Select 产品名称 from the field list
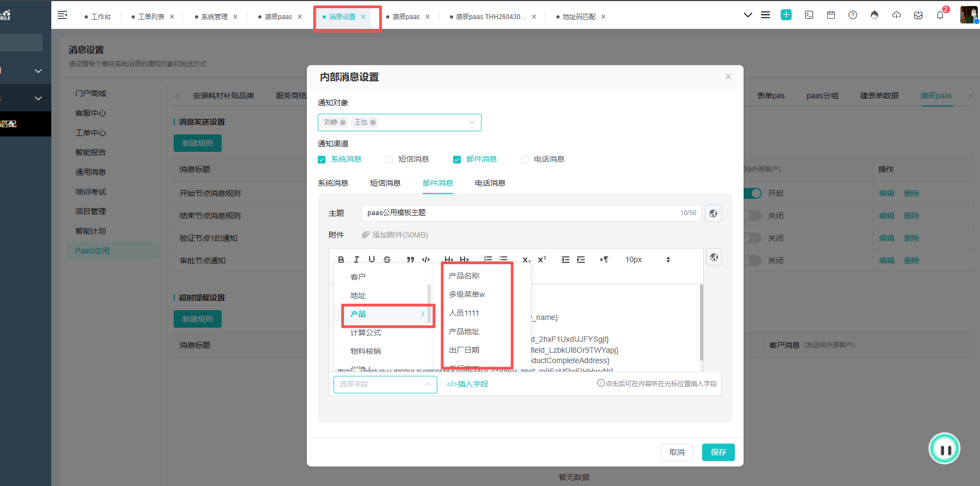 click(x=464, y=276)
